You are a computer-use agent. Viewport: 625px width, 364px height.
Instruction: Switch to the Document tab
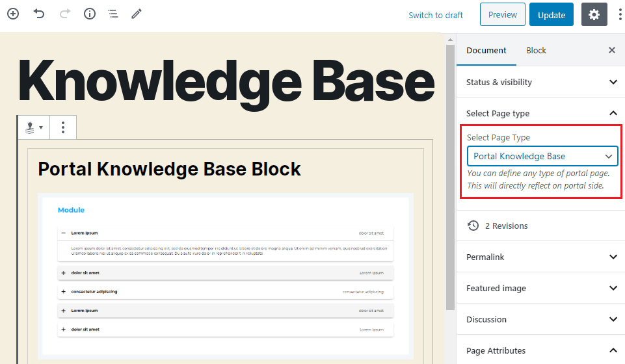[x=486, y=50]
